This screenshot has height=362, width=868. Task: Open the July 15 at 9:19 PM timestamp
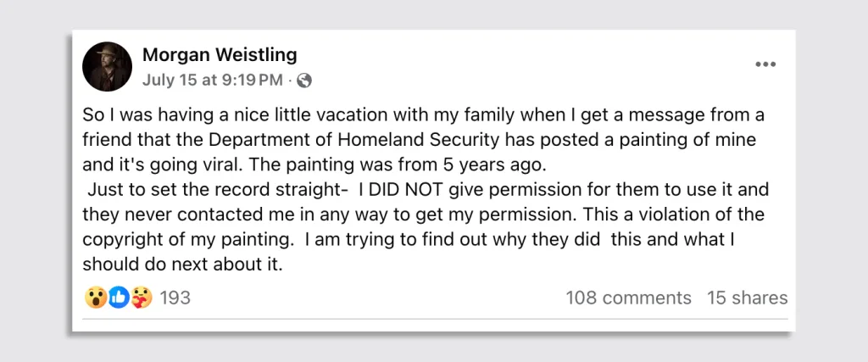213,81
